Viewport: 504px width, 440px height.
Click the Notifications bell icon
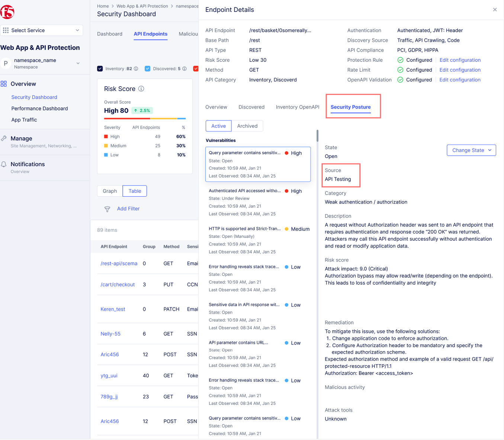click(x=4, y=164)
